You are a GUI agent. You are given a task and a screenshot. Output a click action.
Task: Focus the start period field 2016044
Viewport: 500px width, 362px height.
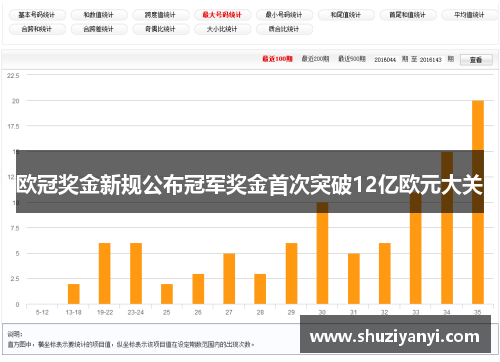click(x=385, y=60)
